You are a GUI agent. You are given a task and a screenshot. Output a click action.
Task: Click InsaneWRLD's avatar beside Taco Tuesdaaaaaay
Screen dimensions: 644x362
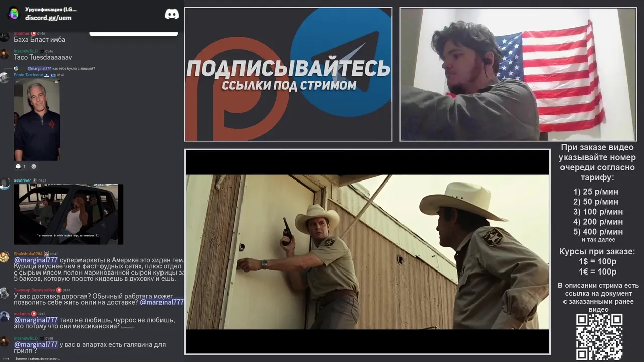4,54
